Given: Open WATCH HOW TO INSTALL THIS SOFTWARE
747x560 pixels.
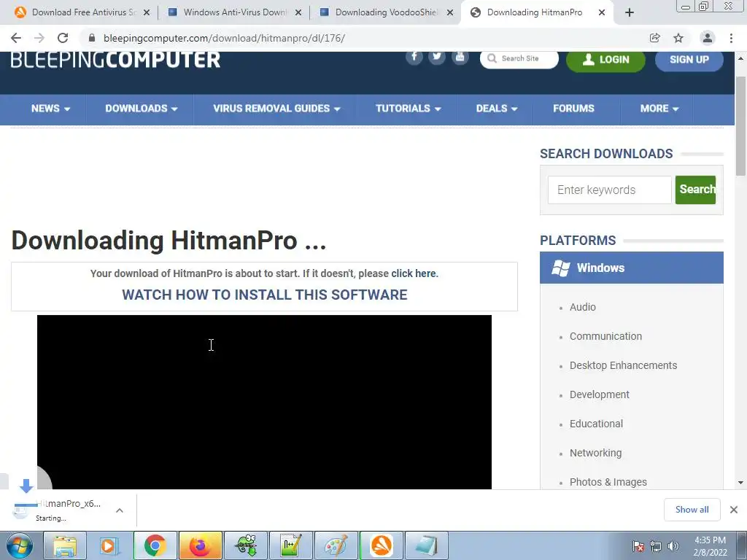Looking at the screenshot, I should click(x=264, y=295).
